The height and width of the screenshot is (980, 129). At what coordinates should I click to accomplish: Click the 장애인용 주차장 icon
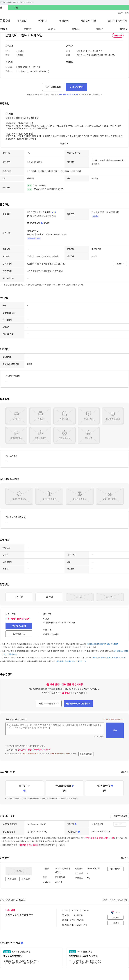point(19,496)
